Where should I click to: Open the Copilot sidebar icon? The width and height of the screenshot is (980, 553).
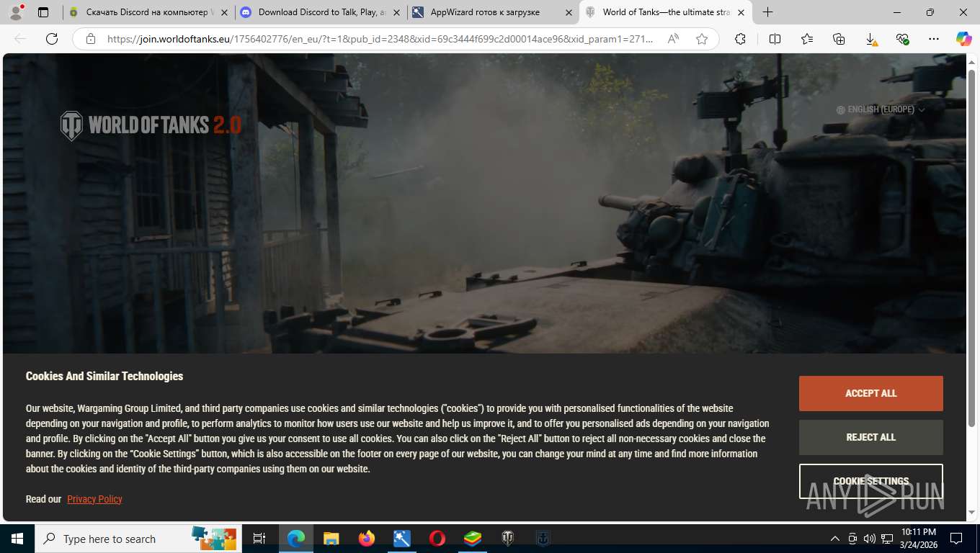[963, 39]
